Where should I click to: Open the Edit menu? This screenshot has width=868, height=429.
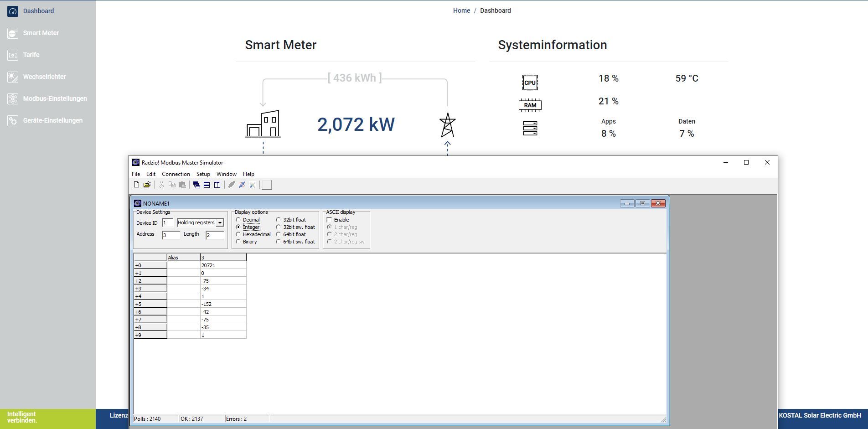coord(151,174)
